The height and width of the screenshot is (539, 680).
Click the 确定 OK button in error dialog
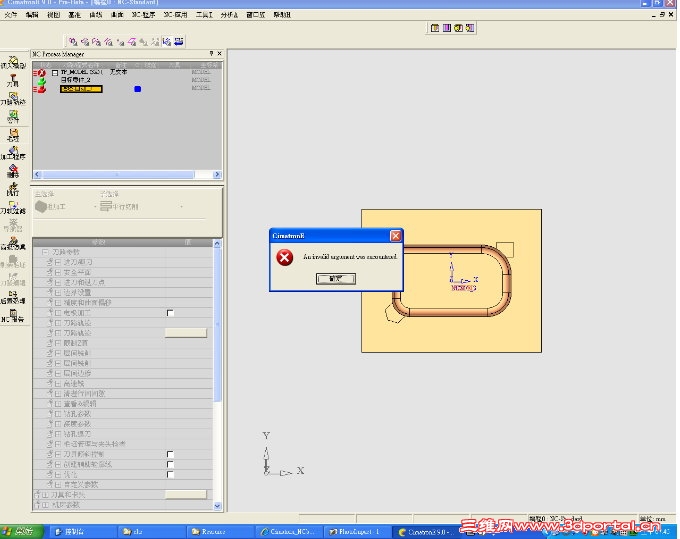336,279
